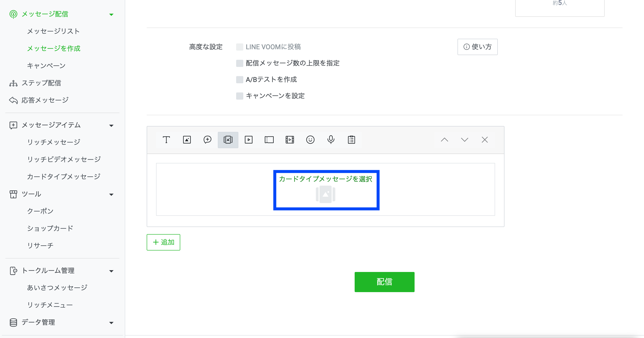
Task: Click the sticker smiley face icon
Action: point(310,140)
